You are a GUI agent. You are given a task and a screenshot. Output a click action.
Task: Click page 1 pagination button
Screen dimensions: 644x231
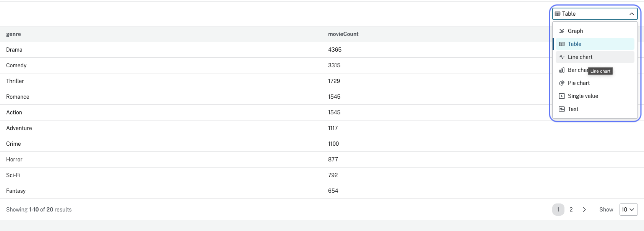[558, 210]
